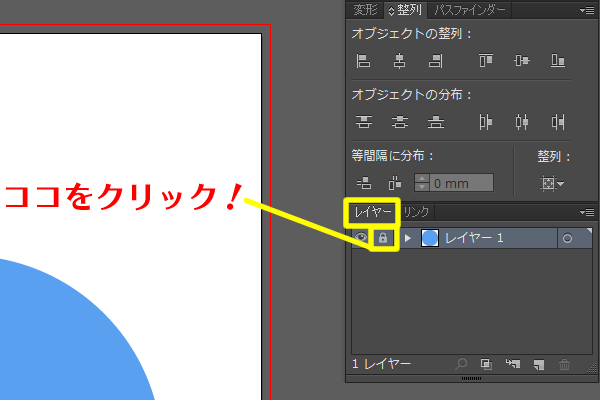600x400 pixels.
Task: Click the レイヤー 1 thumbnail
Action: 430,238
